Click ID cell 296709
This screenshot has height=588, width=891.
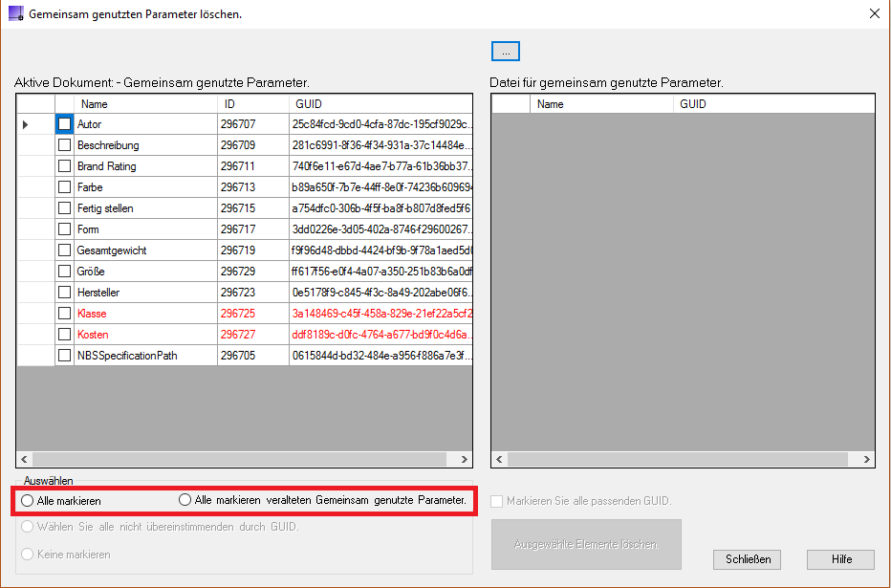tap(253, 145)
